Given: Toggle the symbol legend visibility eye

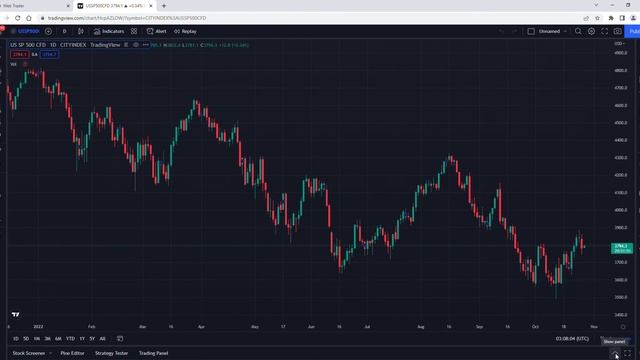Looking at the screenshot, I should point(136,45).
